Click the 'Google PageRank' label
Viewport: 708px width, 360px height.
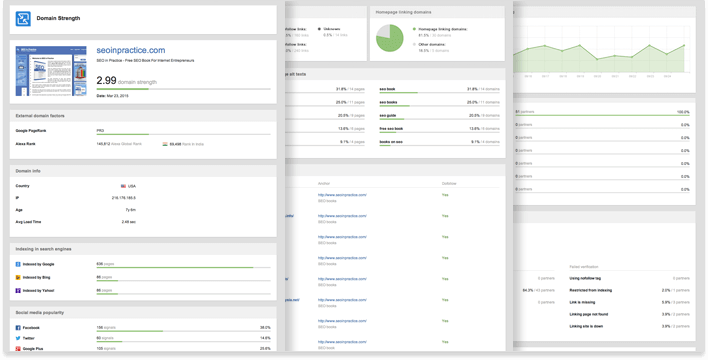[x=31, y=131]
